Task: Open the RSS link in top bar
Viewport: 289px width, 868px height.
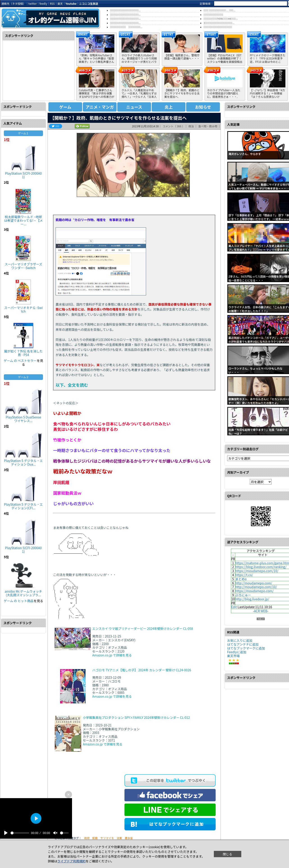Action: 52,4
